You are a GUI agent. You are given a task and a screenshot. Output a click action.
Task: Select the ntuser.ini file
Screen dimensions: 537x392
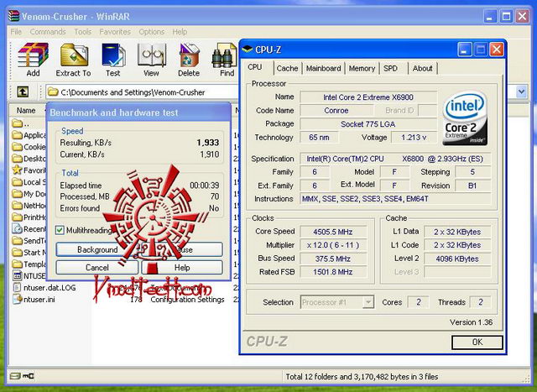[34, 299]
